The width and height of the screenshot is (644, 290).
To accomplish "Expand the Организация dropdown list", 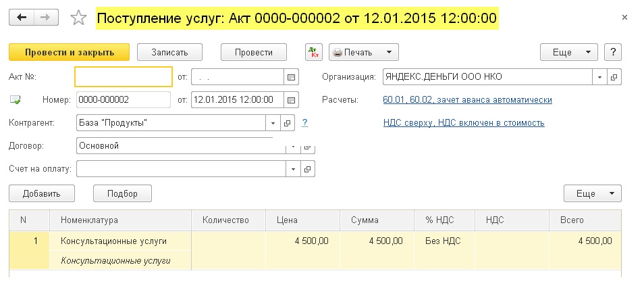I will (x=599, y=77).
